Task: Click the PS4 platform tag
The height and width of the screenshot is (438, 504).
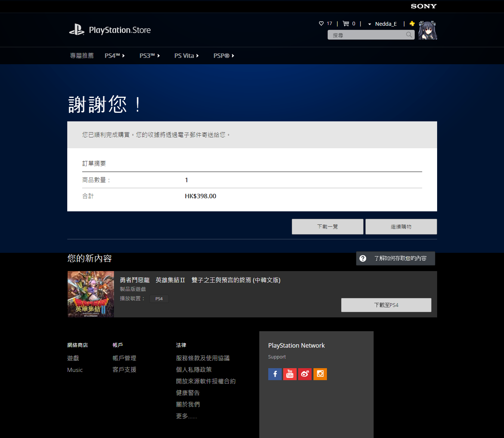Action: tap(159, 299)
